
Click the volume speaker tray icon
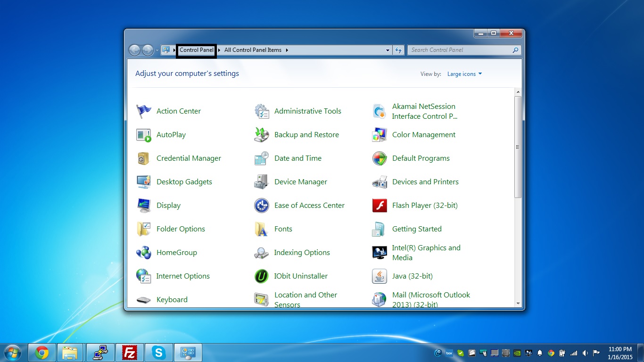click(585, 353)
